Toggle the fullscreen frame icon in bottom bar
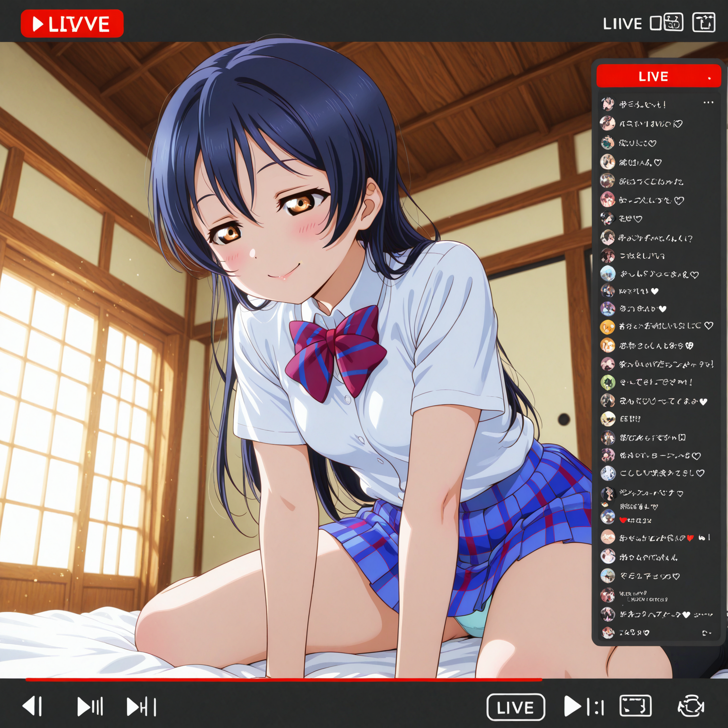This screenshot has width=728, height=728. pos(636,706)
